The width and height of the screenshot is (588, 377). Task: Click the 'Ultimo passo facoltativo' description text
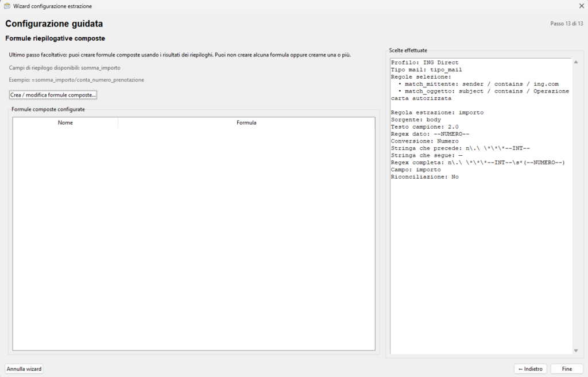point(180,55)
